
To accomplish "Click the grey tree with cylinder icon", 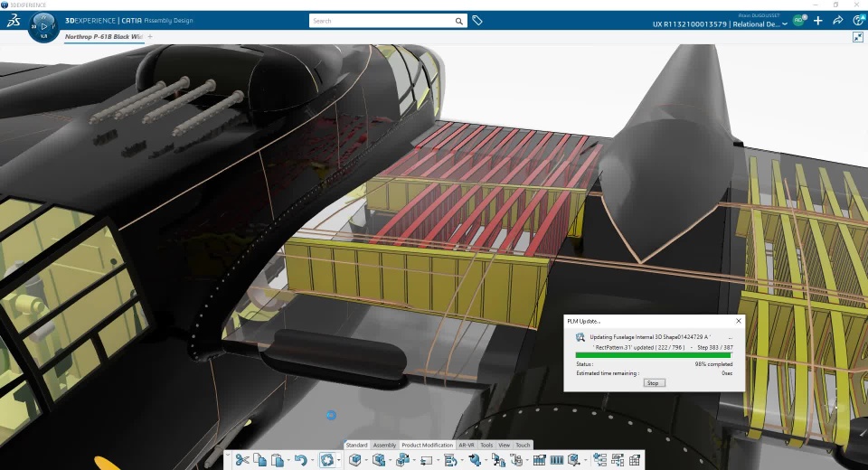I will [x=516, y=461].
